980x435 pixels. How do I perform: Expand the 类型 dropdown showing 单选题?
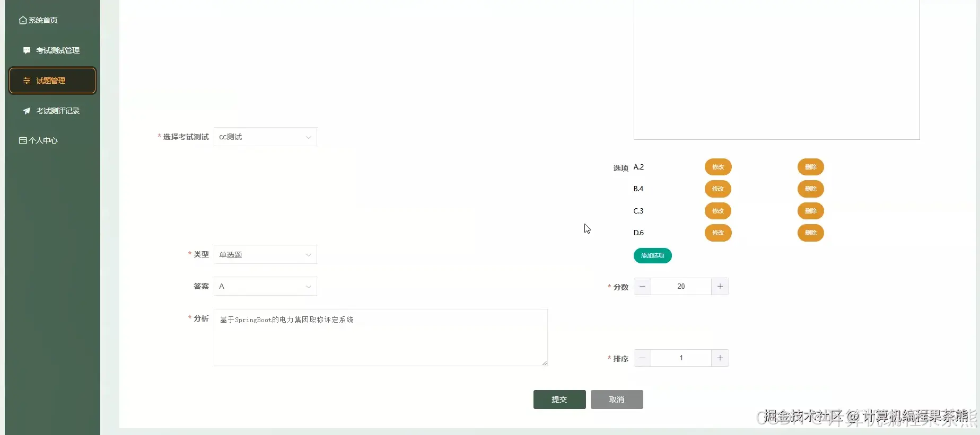265,254
